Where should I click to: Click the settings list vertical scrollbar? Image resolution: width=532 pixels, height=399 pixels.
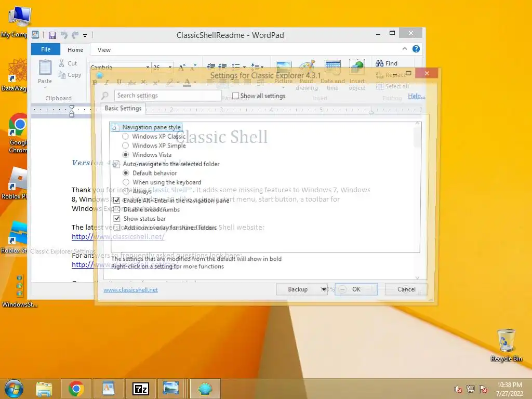[417, 200]
